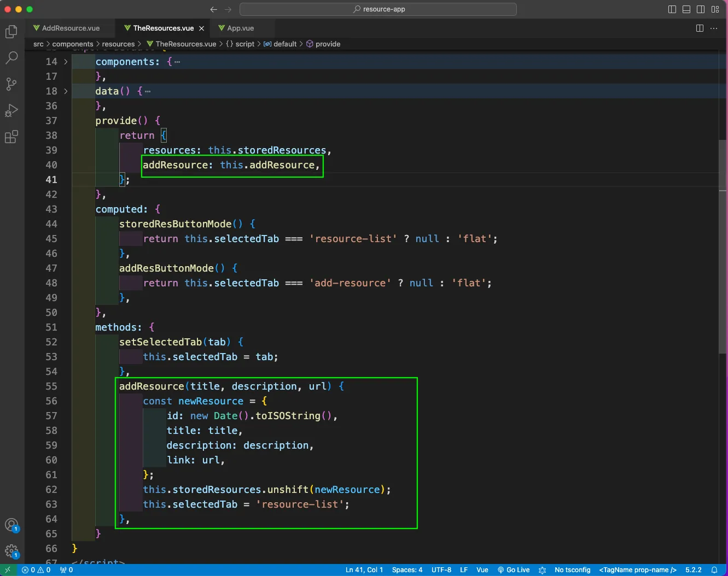Viewport: 728px width, 576px height.
Task: Open the Source Control view
Action: [11, 84]
